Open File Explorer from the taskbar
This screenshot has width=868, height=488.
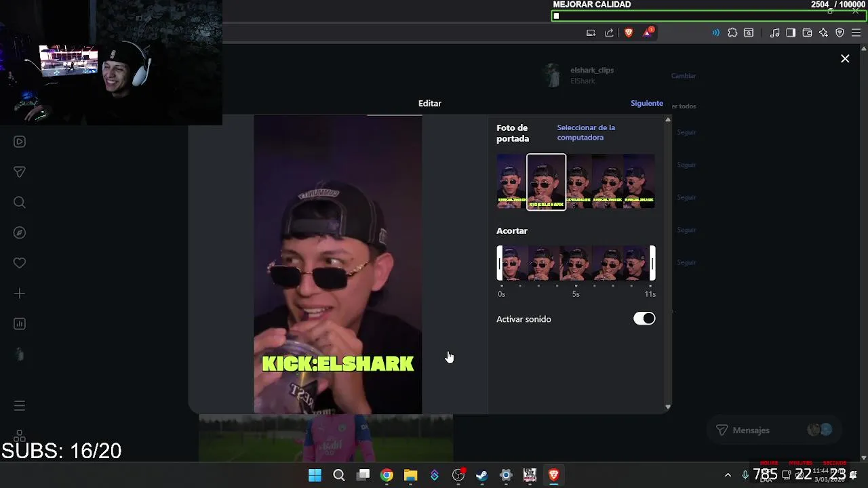click(410, 475)
